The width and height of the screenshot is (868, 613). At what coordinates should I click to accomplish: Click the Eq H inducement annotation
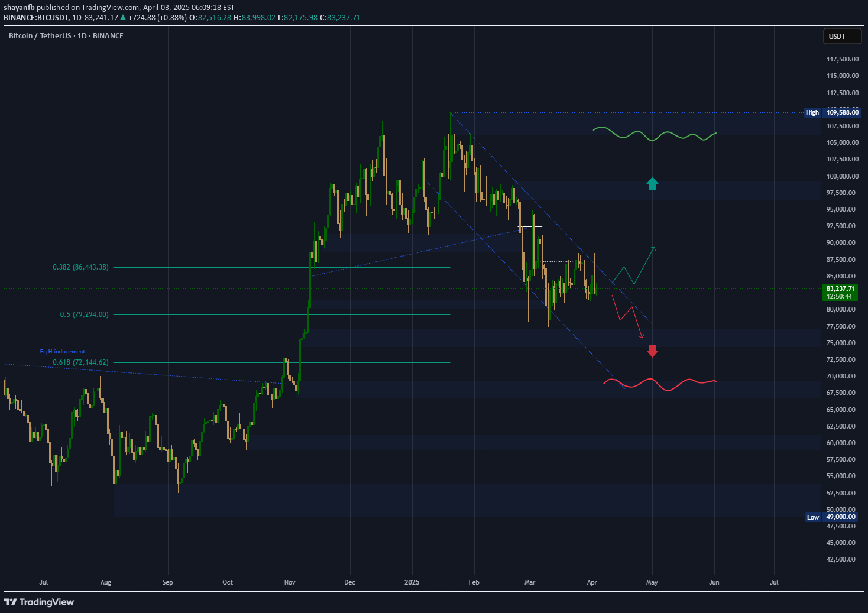[63, 352]
